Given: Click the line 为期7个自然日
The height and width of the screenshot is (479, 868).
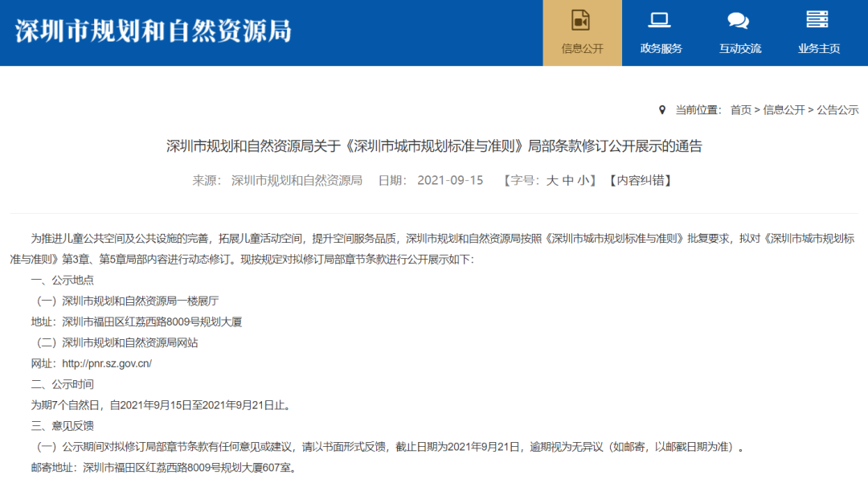Looking at the screenshot, I should pyautogui.click(x=161, y=405).
